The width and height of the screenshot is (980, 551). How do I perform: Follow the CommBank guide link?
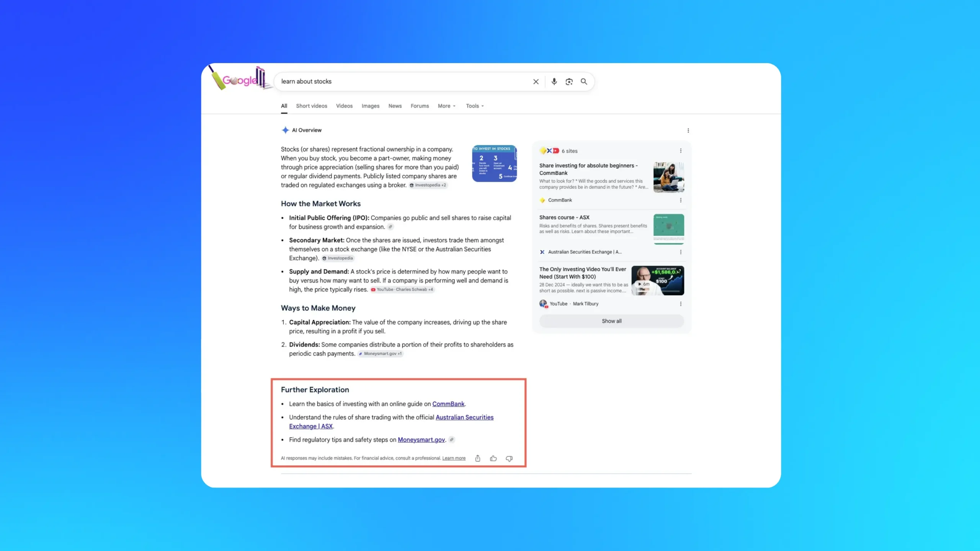(x=448, y=404)
